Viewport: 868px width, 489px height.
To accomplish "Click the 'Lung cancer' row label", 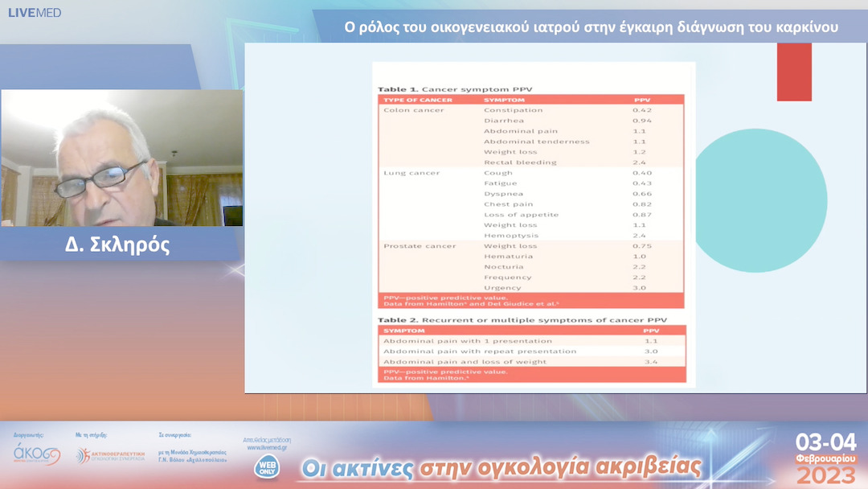I will click(411, 173).
